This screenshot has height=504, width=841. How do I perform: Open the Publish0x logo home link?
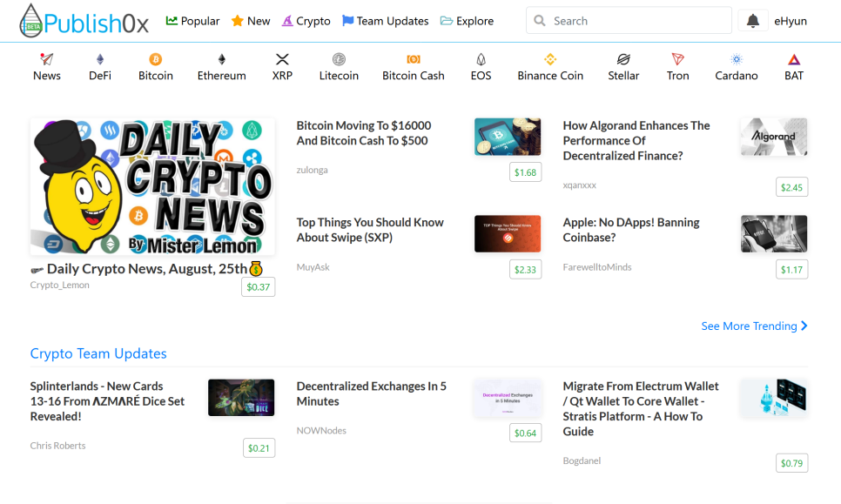click(x=84, y=21)
